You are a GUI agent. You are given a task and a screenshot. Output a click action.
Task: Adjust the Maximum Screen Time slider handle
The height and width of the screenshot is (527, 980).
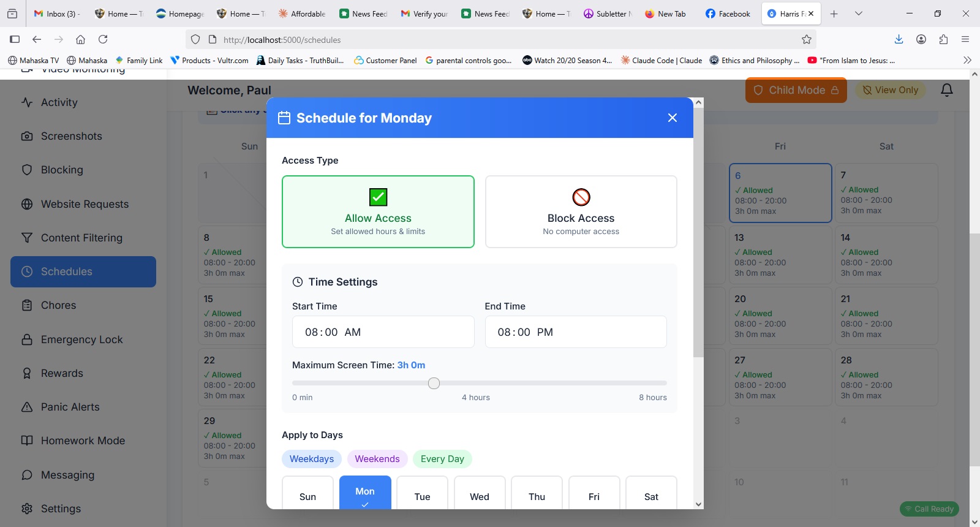434,384
